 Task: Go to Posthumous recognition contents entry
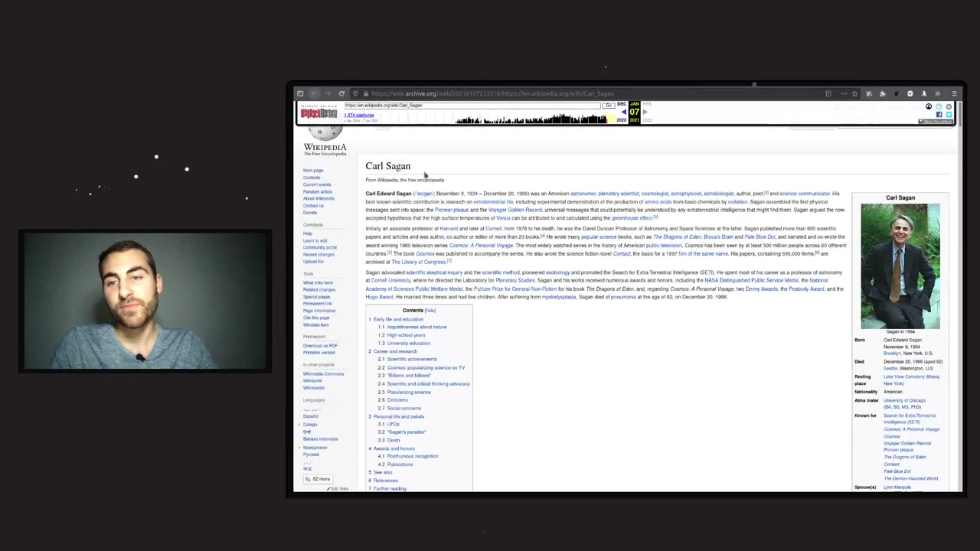(413, 456)
